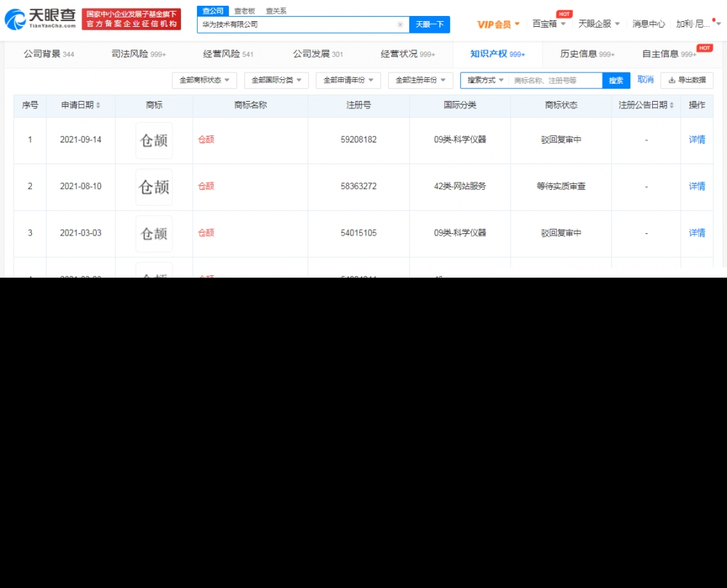Sort by 注册公告日期 column arrows

[671, 105]
